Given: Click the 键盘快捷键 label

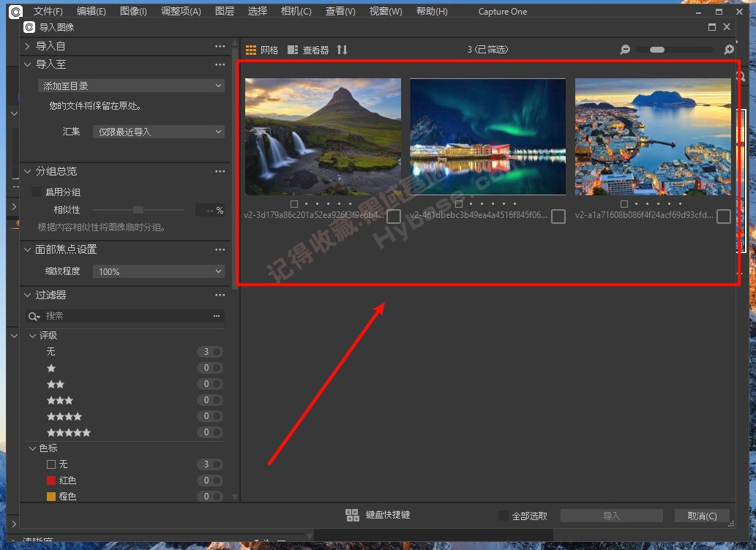Looking at the screenshot, I should 388,516.
